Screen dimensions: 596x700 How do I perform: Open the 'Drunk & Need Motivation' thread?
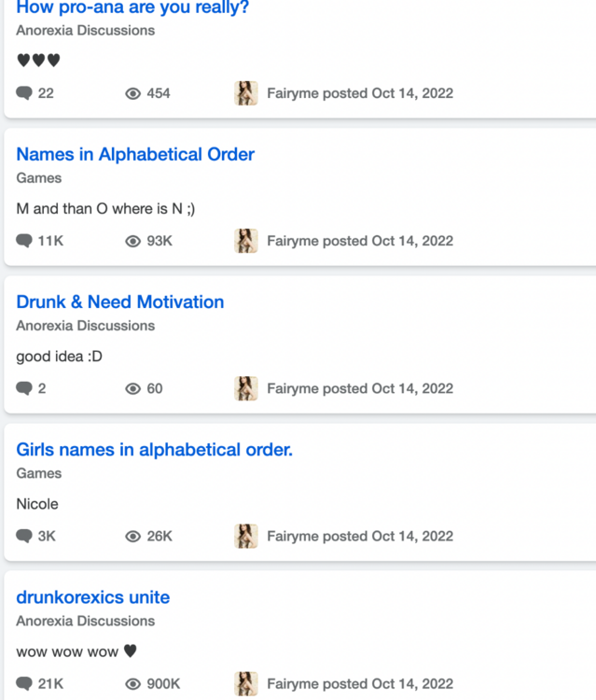[x=120, y=302]
